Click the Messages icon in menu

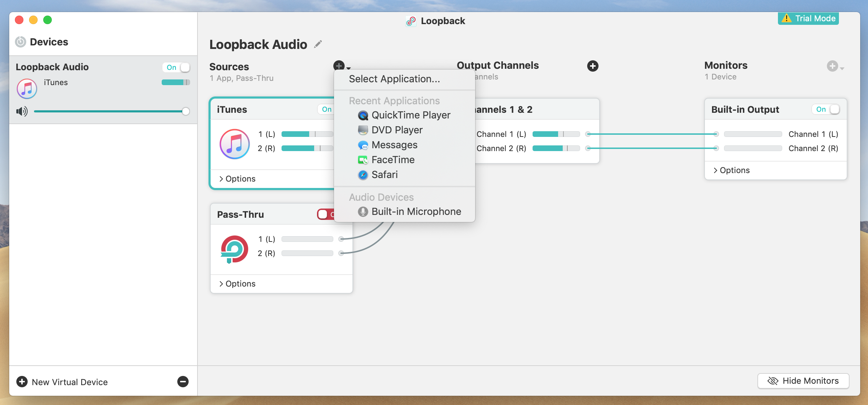363,145
